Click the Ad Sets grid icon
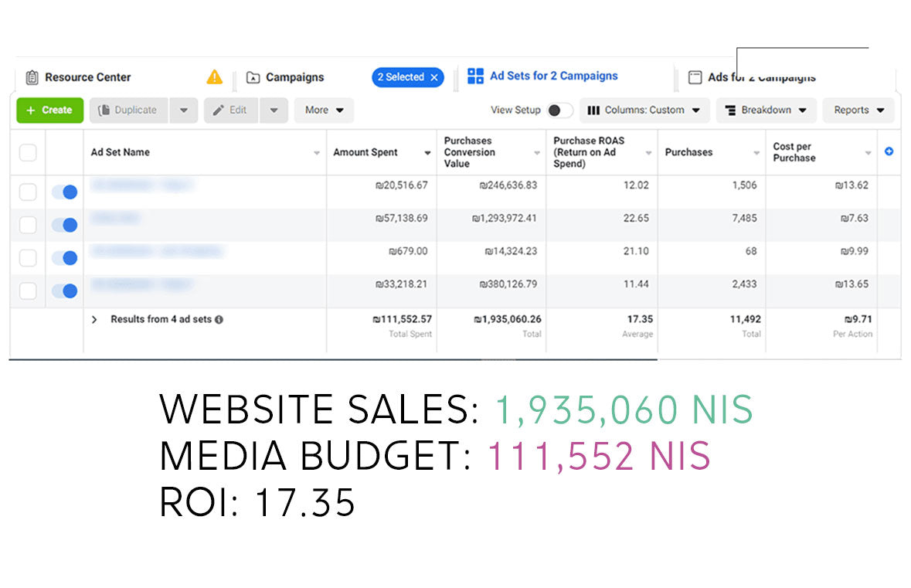 point(475,76)
